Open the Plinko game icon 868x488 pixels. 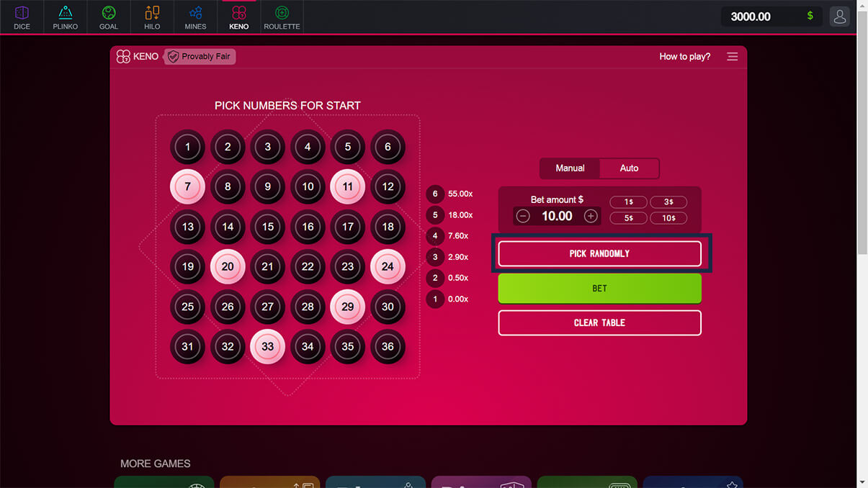(x=65, y=17)
